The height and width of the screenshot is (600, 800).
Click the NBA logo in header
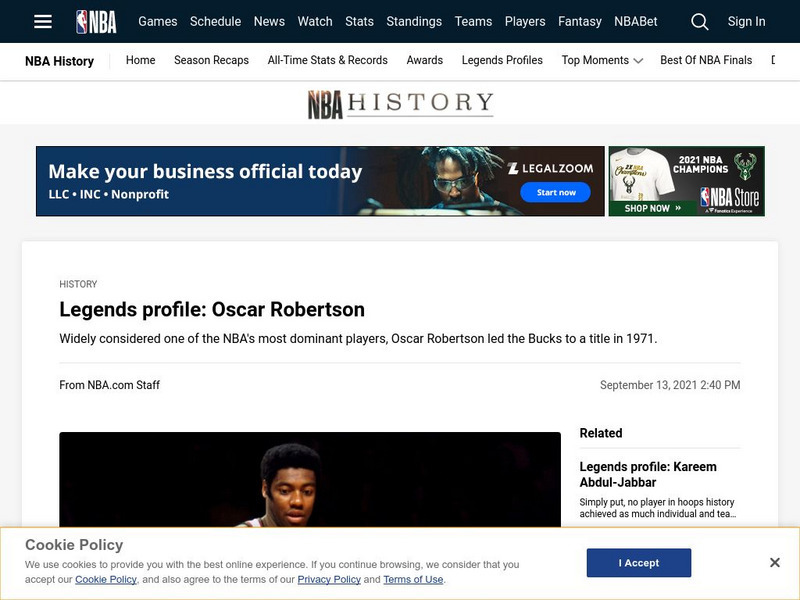[x=96, y=21]
